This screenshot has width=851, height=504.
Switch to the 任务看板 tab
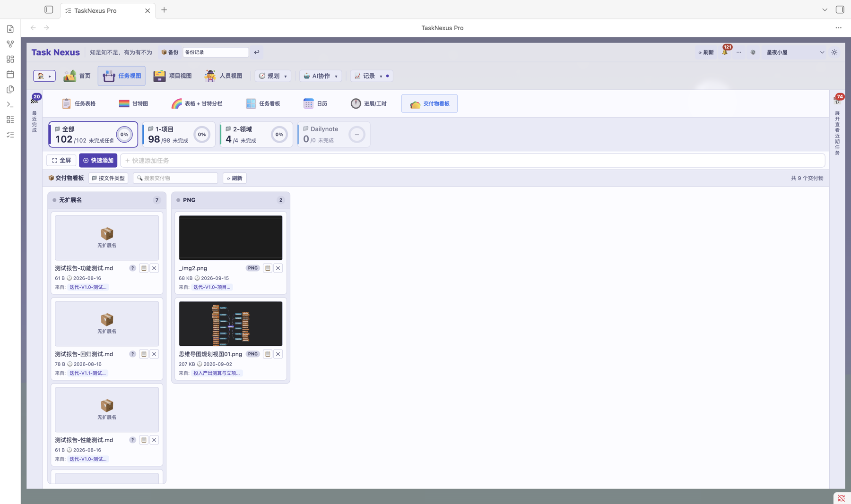[x=263, y=103]
